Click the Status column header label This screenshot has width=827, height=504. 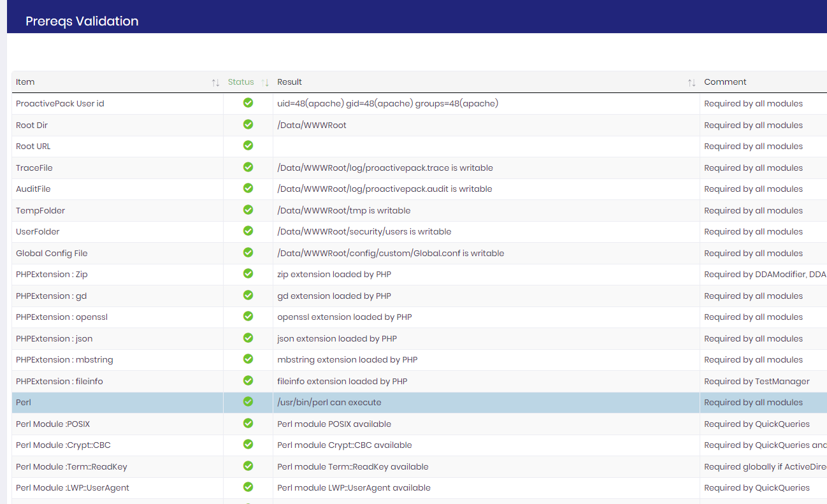click(241, 82)
